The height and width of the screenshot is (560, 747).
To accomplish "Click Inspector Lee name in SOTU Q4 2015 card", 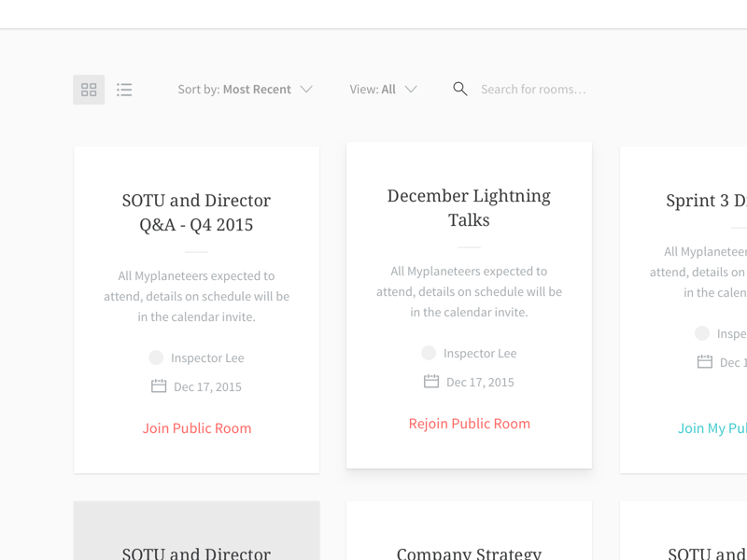I will point(207,358).
